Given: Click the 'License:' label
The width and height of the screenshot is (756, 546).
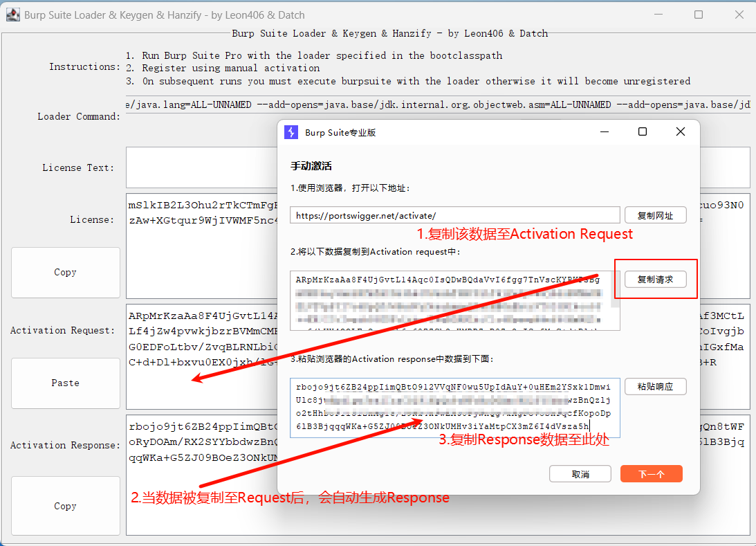Looking at the screenshot, I should point(92,219).
